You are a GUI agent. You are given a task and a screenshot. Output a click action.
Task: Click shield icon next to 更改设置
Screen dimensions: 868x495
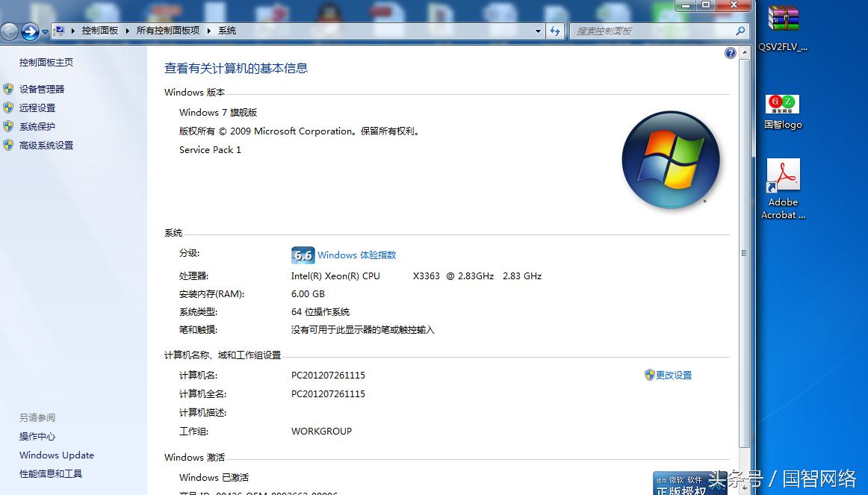(x=650, y=375)
